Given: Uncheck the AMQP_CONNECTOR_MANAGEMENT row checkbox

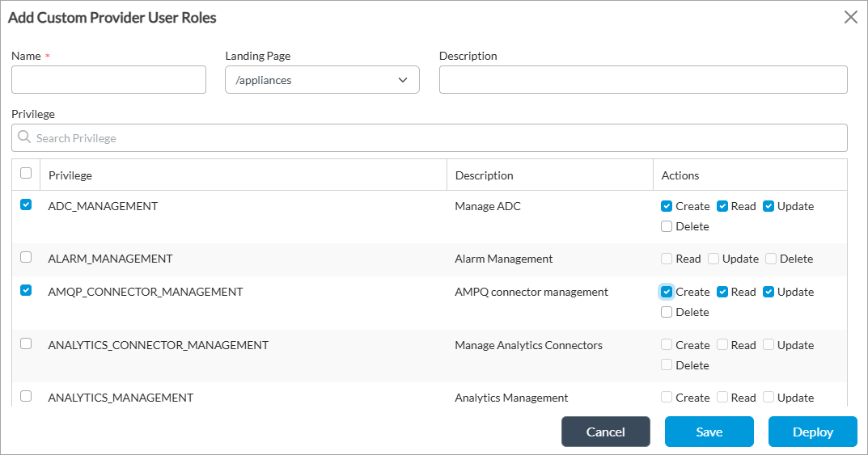Looking at the screenshot, I should [26, 290].
